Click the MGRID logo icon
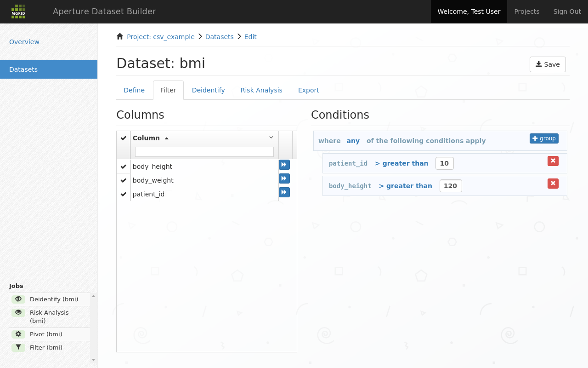The image size is (588, 368). click(18, 11)
